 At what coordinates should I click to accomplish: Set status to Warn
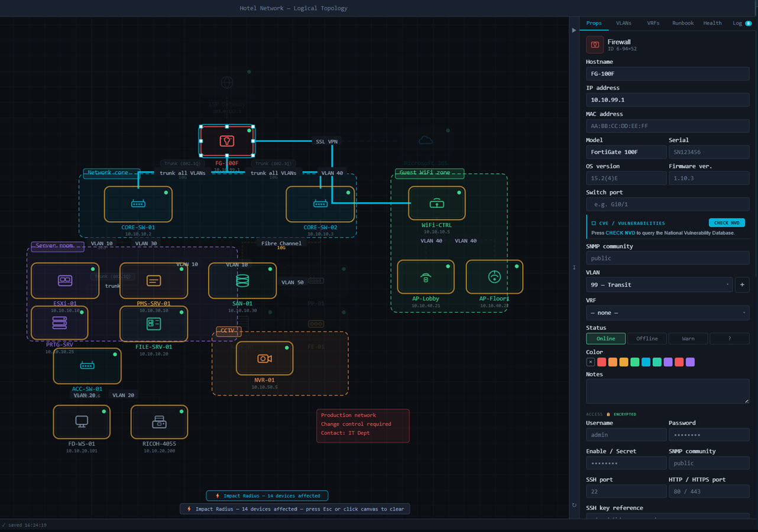click(x=688, y=339)
